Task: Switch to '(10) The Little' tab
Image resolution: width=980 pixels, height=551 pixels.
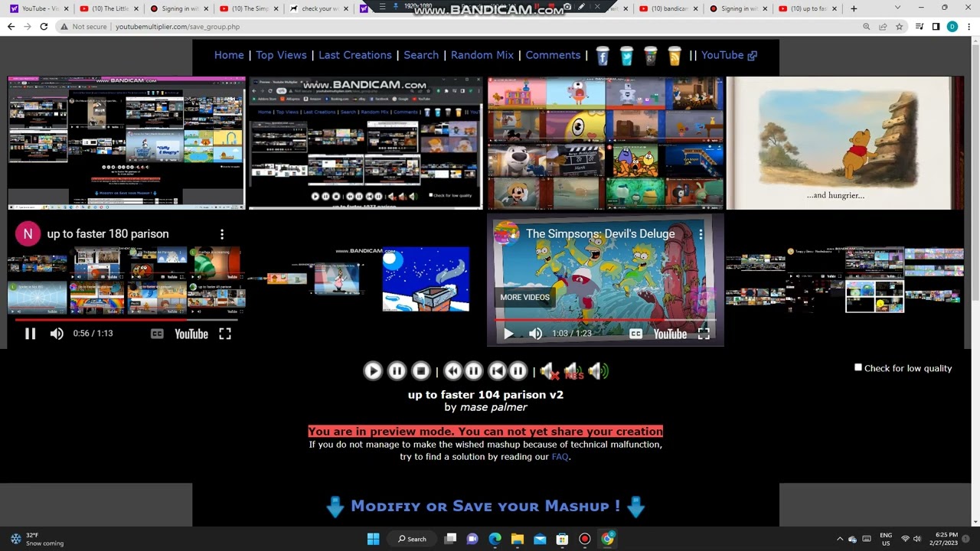Action: (x=109, y=8)
